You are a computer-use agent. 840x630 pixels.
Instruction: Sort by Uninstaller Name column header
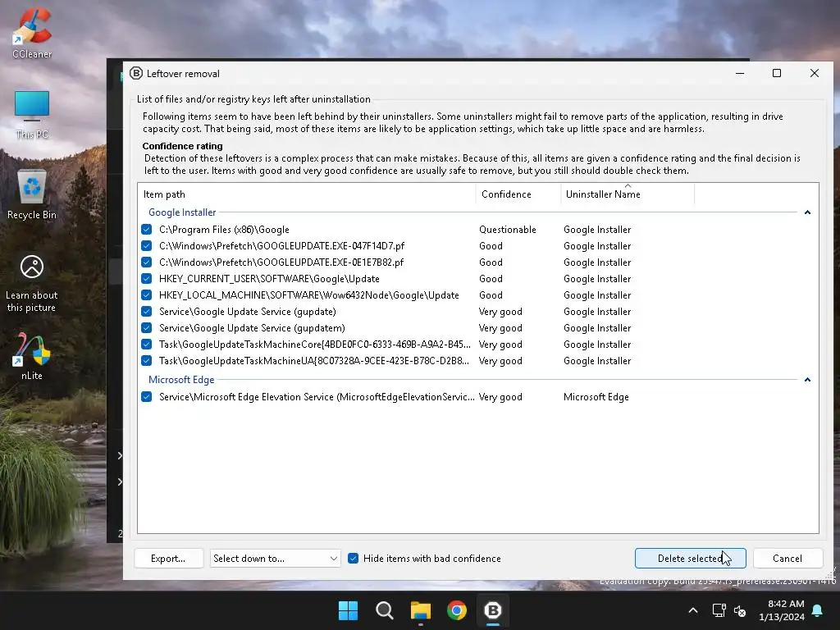tap(628, 194)
